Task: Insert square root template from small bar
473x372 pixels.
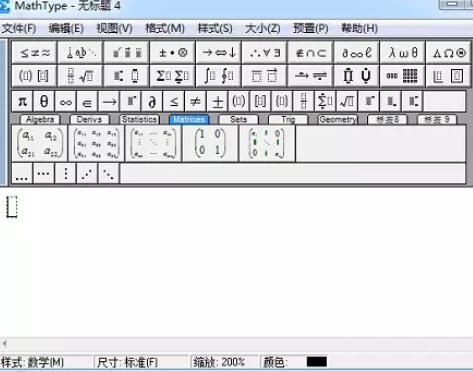Action: pos(347,101)
